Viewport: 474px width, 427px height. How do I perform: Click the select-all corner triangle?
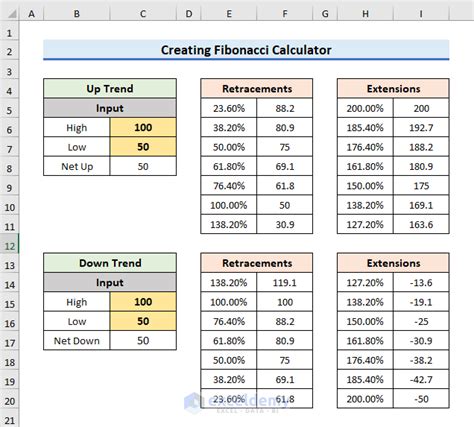coord(12,14)
